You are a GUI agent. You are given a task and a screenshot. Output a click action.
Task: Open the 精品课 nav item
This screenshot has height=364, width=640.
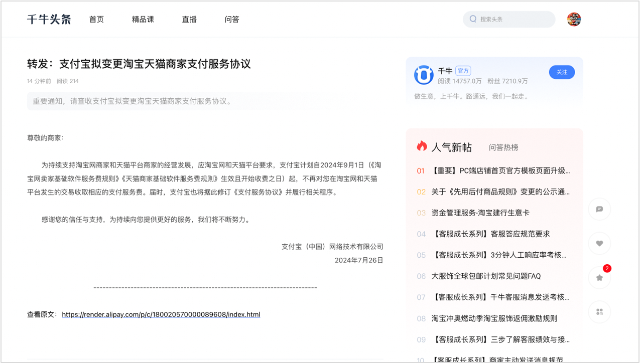pos(143,20)
